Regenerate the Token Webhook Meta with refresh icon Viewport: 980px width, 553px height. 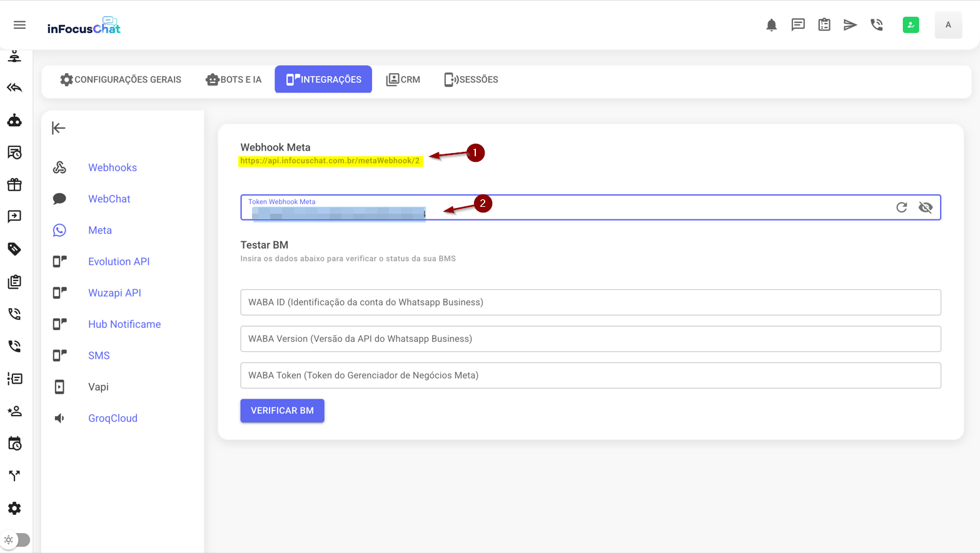point(901,207)
